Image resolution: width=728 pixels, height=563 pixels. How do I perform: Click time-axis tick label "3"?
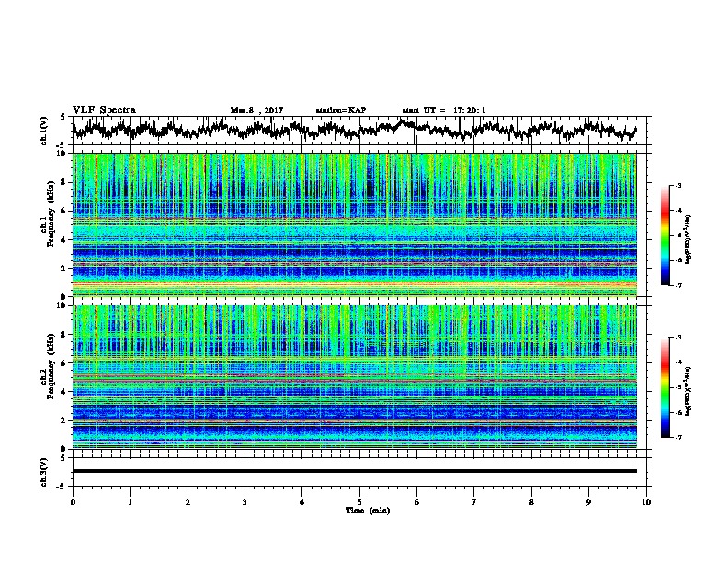pyautogui.click(x=245, y=502)
